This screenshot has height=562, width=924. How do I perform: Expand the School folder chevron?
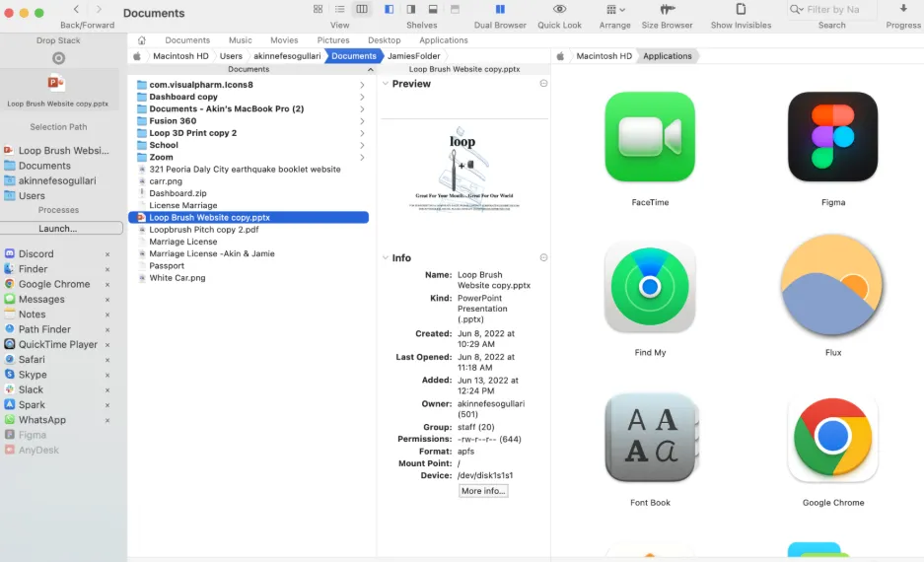tap(362, 145)
